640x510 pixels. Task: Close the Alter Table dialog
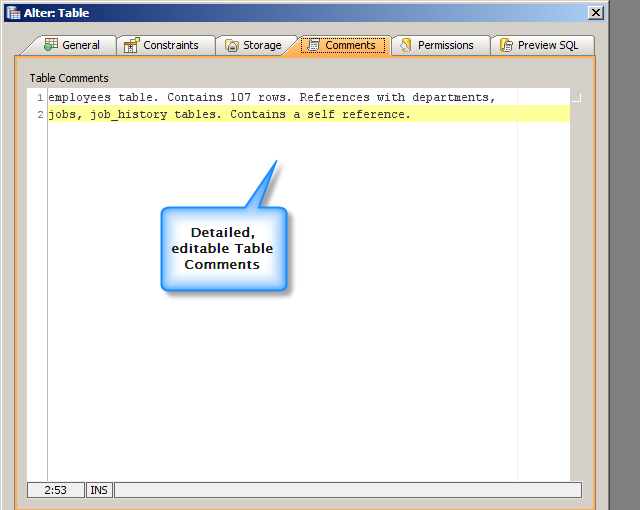[x=596, y=13]
